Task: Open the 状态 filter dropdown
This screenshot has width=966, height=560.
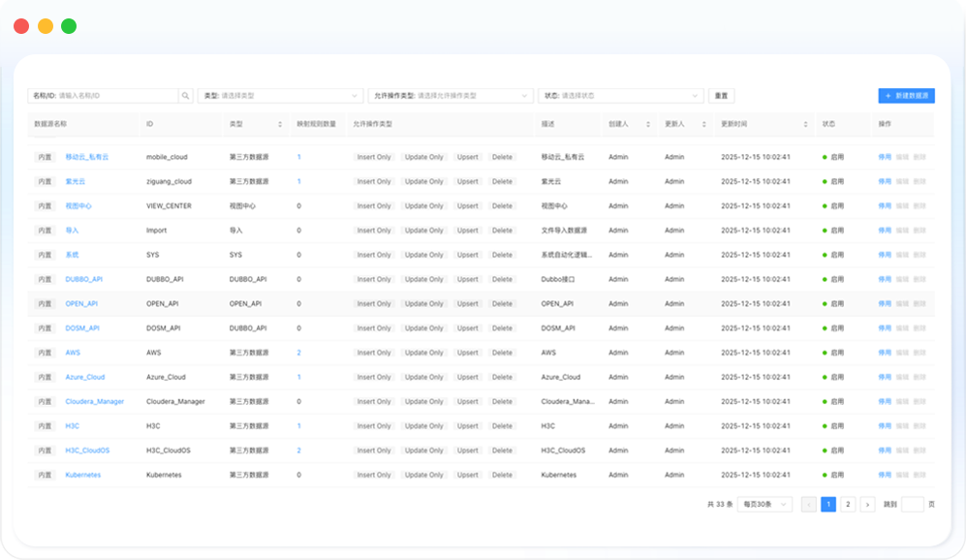Action: pos(620,96)
